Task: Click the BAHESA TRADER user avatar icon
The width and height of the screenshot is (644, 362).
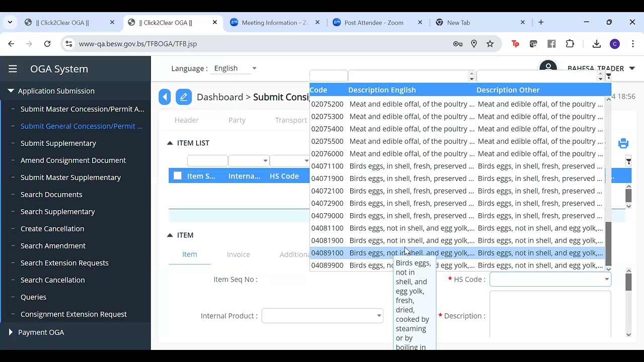Action: (x=548, y=67)
